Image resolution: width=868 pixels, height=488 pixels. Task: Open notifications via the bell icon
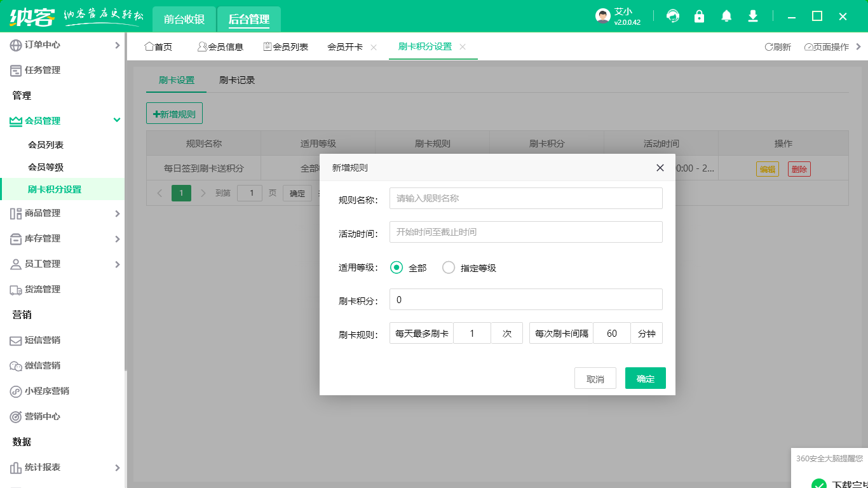pos(726,16)
